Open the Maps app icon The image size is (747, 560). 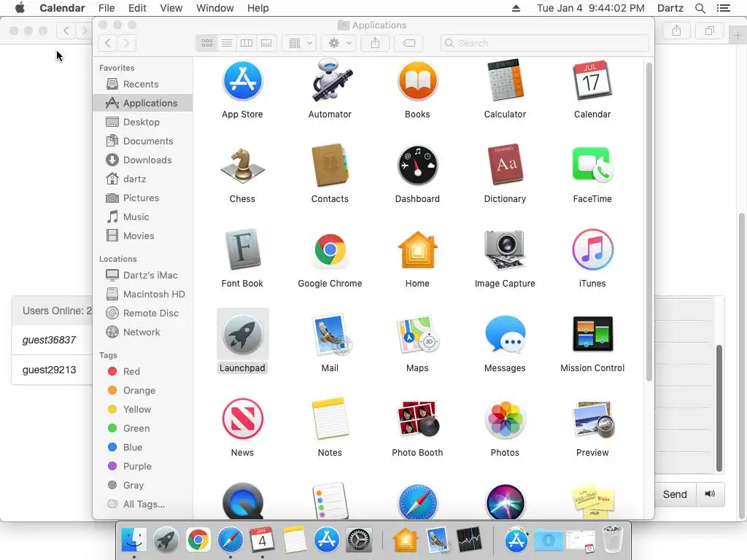[x=417, y=335]
